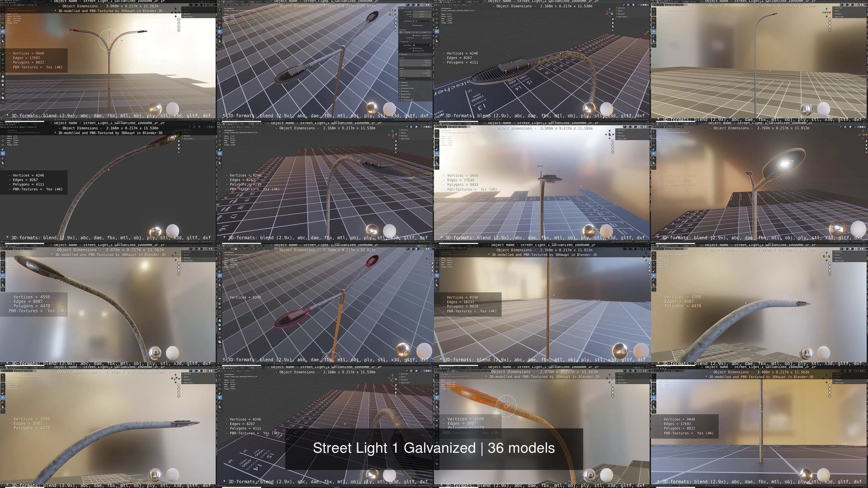Click the Focal Length field in View panel

click(x=422, y=11)
